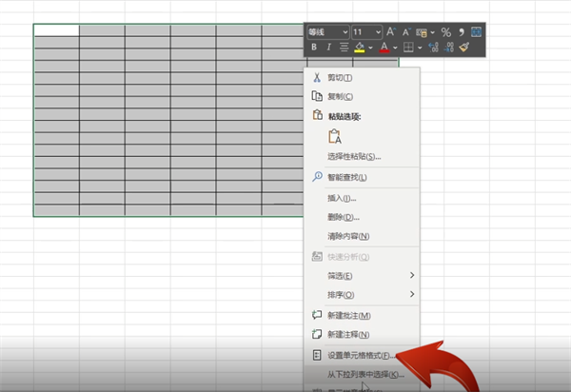
Task: Click the increase font size icon
Action: 392,31
